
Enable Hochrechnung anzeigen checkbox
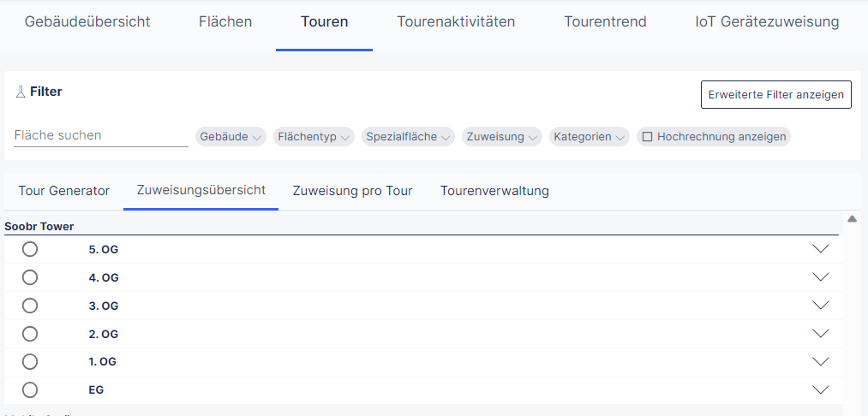click(648, 136)
